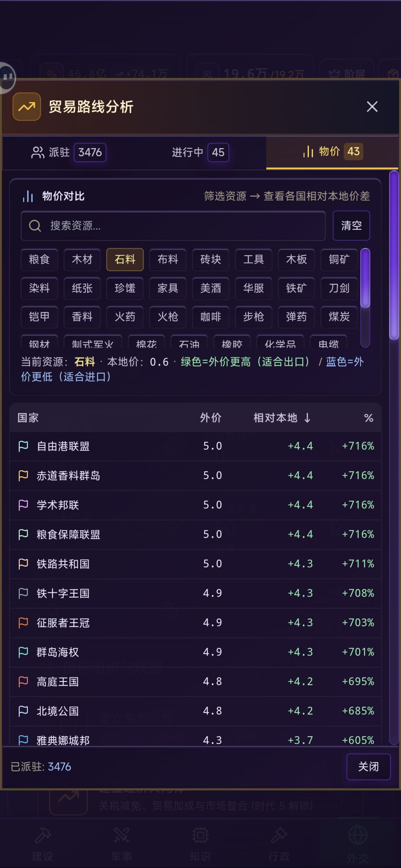The width and height of the screenshot is (401, 868).
Task: Choose the 香料 resource chip
Action: tap(82, 317)
